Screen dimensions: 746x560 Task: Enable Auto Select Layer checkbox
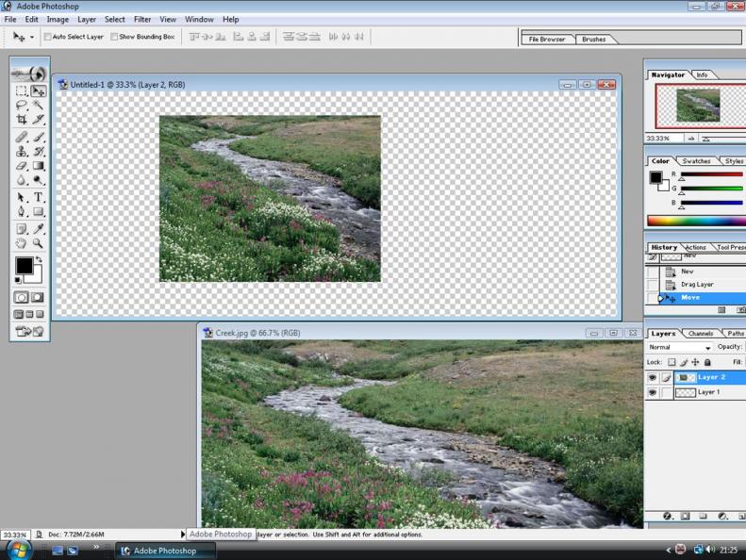[x=47, y=37]
